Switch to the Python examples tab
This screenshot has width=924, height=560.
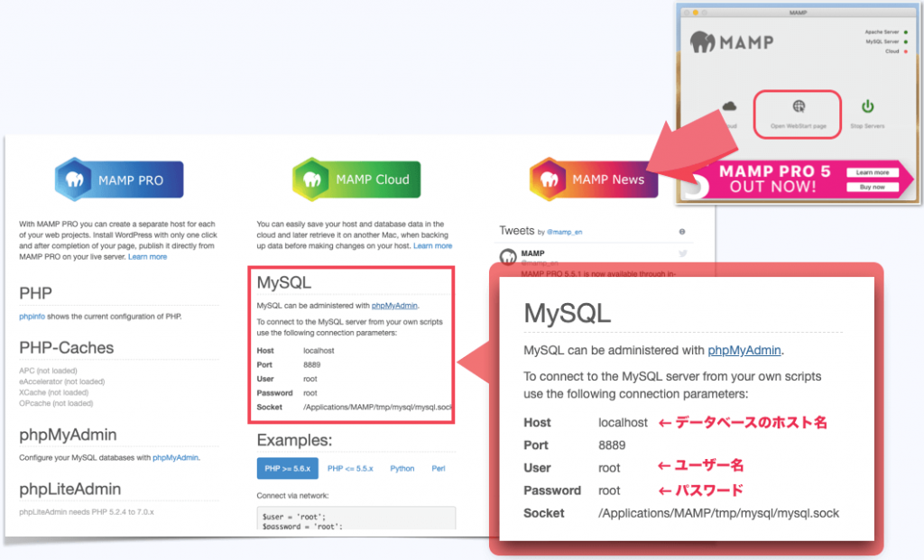[x=402, y=469]
